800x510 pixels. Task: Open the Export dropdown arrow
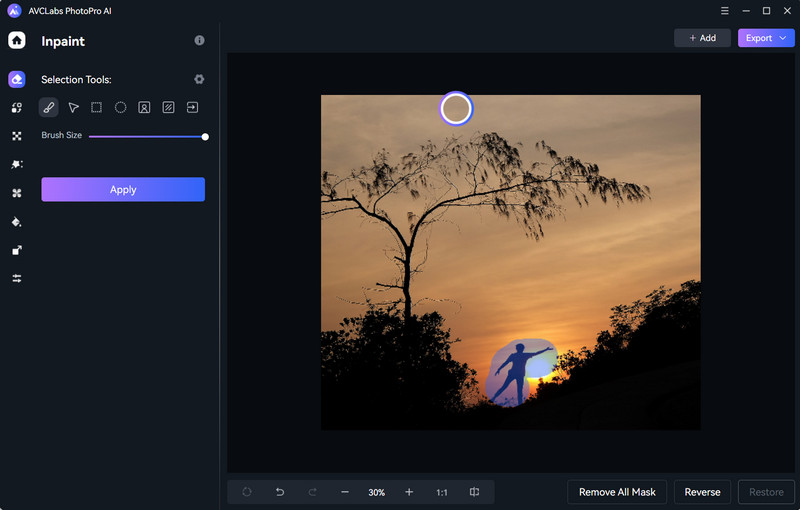tap(783, 38)
